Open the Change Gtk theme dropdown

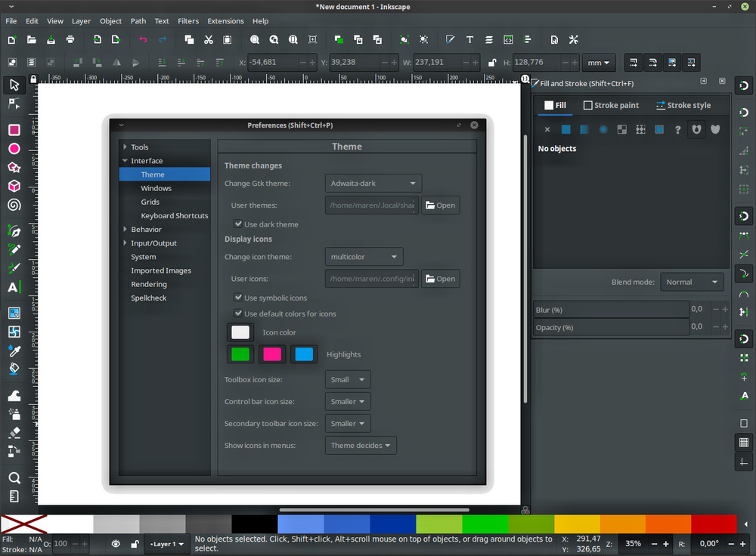(373, 183)
